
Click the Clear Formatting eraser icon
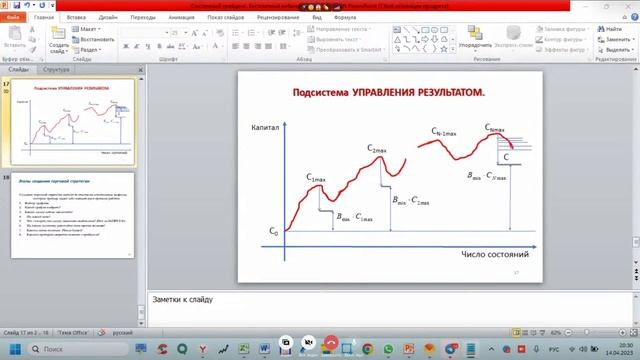[220, 33]
